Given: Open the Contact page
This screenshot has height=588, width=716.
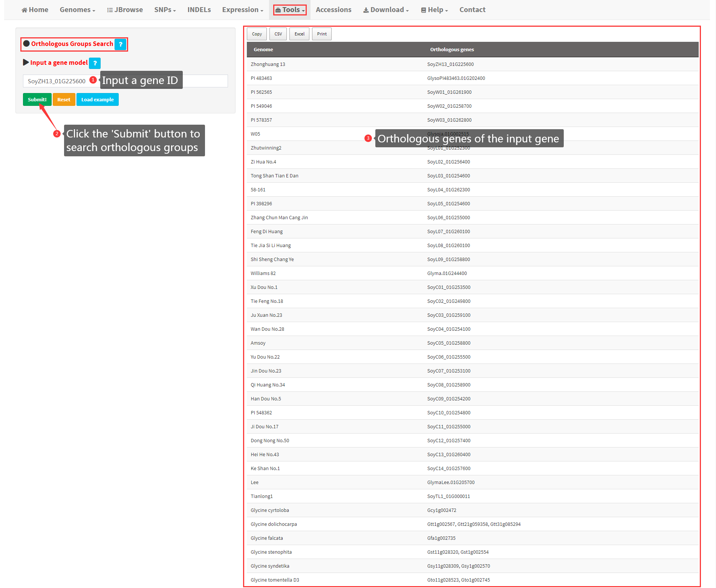Looking at the screenshot, I should tap(472, 10).
